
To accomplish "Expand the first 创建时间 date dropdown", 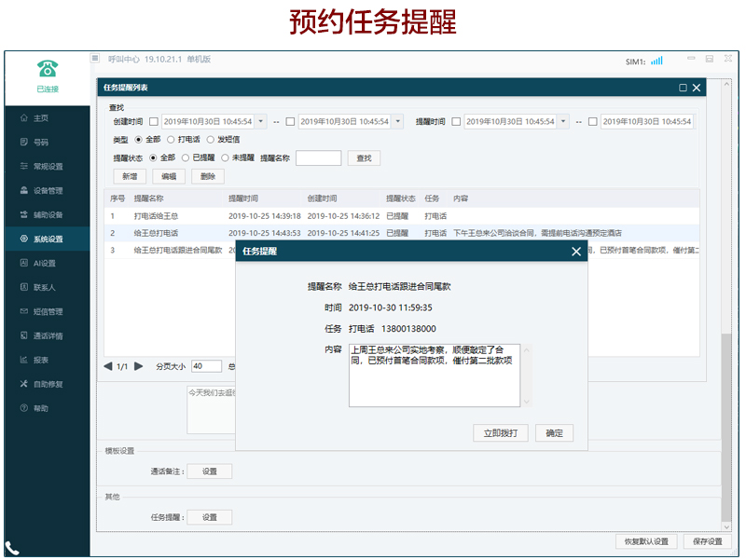I will (x=260, y=122).
